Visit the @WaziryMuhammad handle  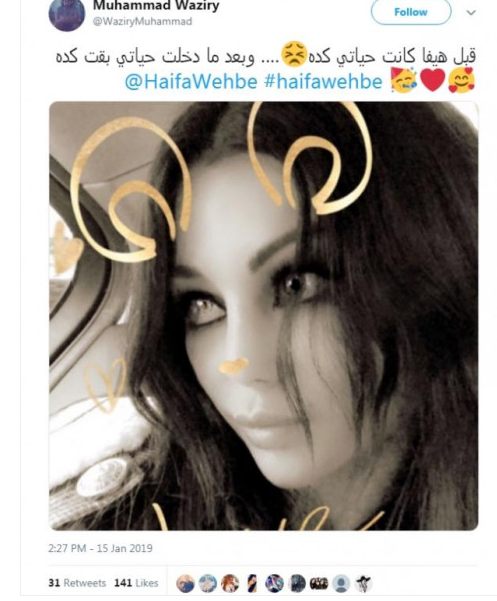point(142,21)
